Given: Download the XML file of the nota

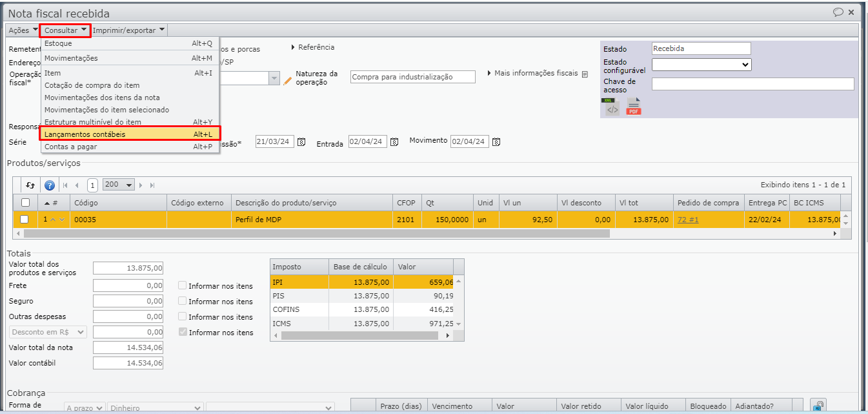Looking at the screenshot, I should coord(611,107).
